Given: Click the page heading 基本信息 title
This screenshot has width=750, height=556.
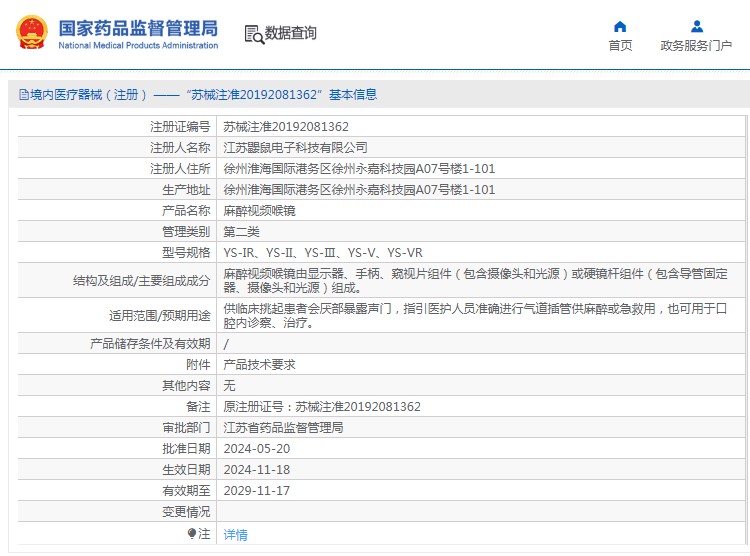Looking at the screenshot, I should (353, 95).
